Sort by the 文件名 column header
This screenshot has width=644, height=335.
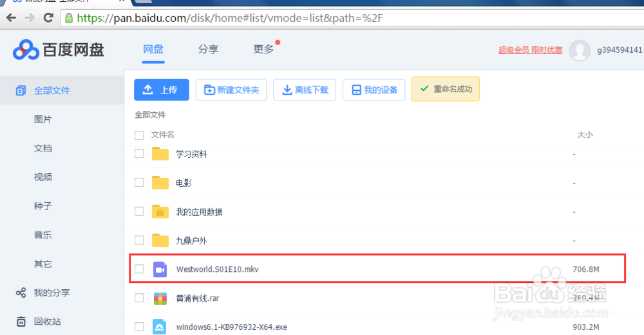(x=163, y=135)
